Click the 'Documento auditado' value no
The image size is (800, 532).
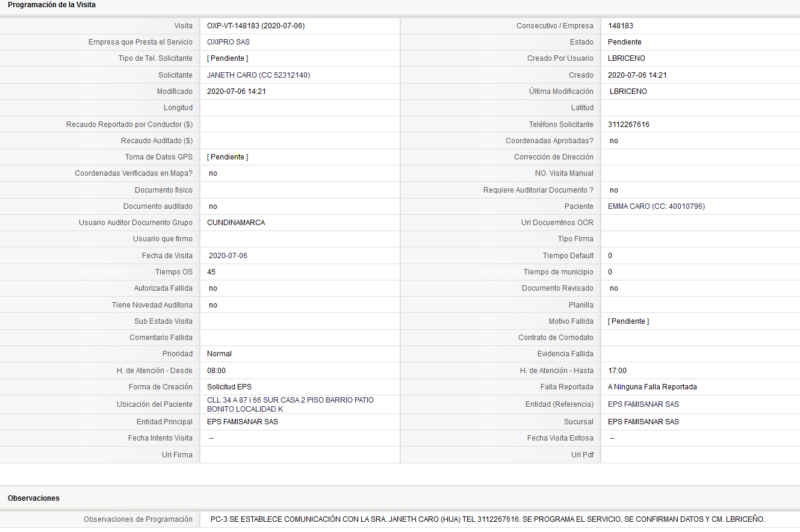(x=213, y=206)
